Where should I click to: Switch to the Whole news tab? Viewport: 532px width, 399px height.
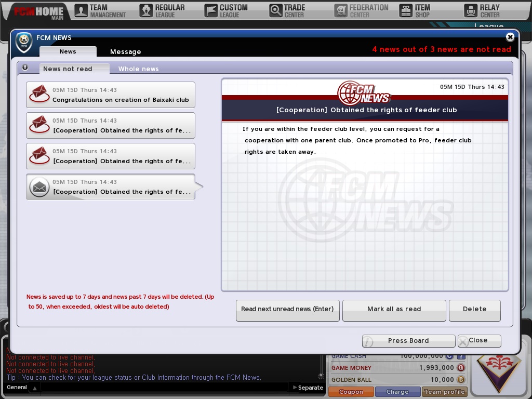point(138,69)
